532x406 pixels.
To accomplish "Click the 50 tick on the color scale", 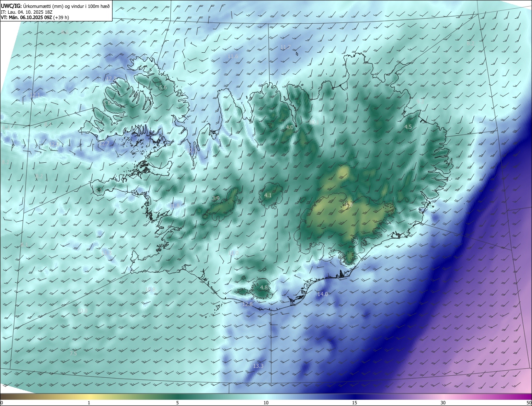I will pyautogui.click(x=529, y=403).
